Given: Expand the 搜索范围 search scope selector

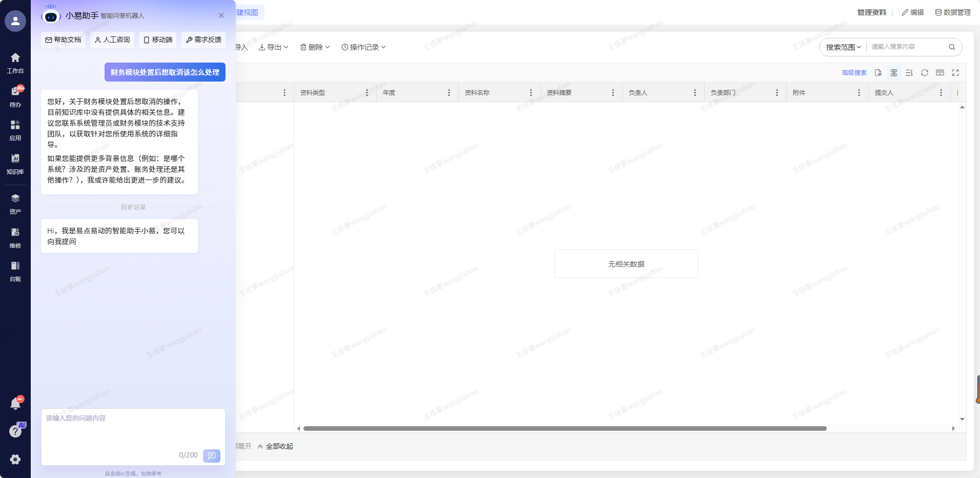Looking at the screenshot, I should 843,47.
